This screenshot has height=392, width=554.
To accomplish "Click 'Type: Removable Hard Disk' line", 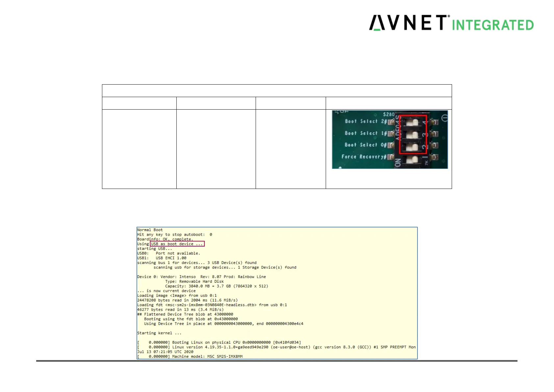I will pyautogui.click(x=194, y=281).
